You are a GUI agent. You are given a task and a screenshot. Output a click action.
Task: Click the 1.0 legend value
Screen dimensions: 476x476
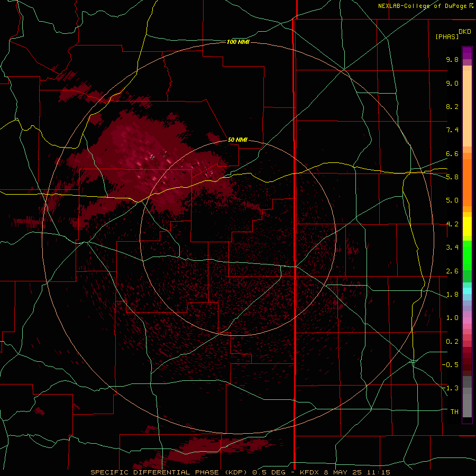[452, 318]
